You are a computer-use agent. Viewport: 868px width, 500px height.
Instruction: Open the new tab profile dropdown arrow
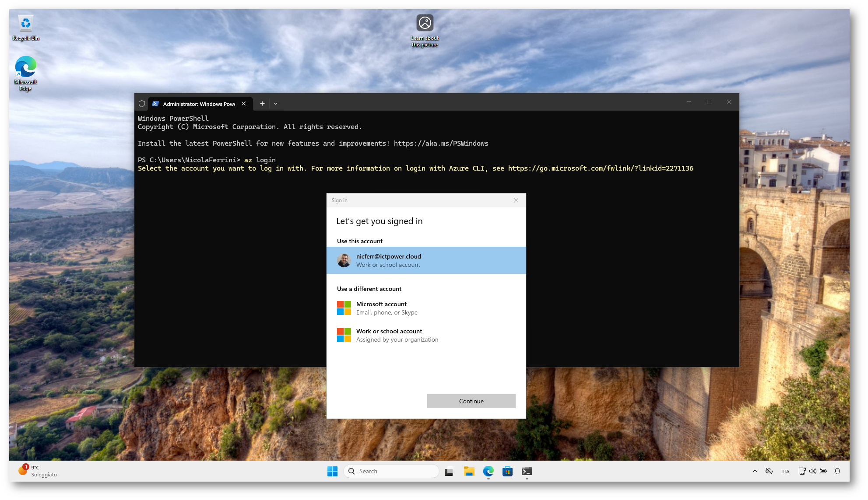point(275,104)
